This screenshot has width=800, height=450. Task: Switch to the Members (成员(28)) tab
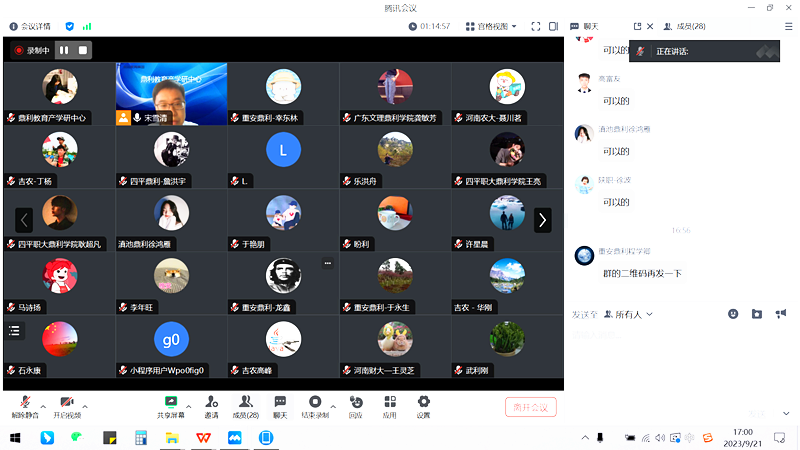[685, 26]
